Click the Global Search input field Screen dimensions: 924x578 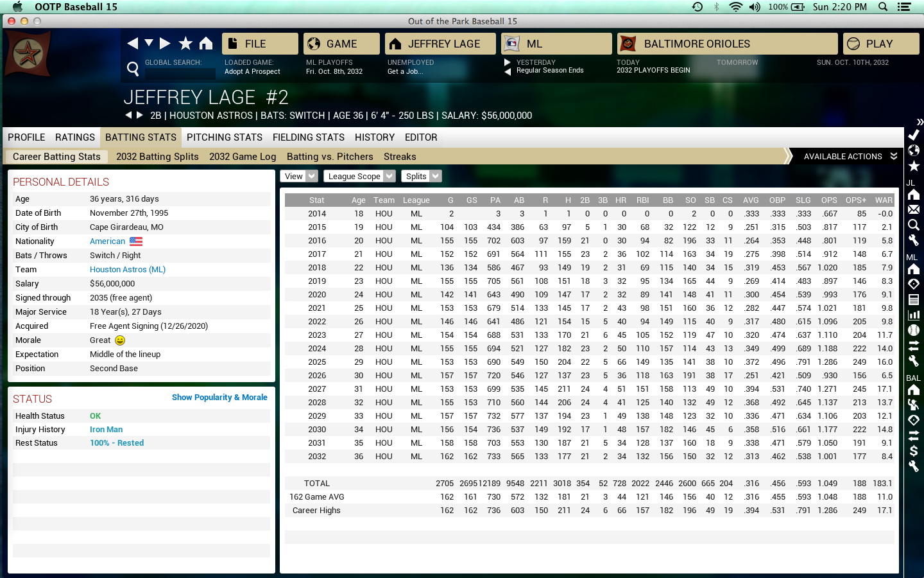coord(180,74)
